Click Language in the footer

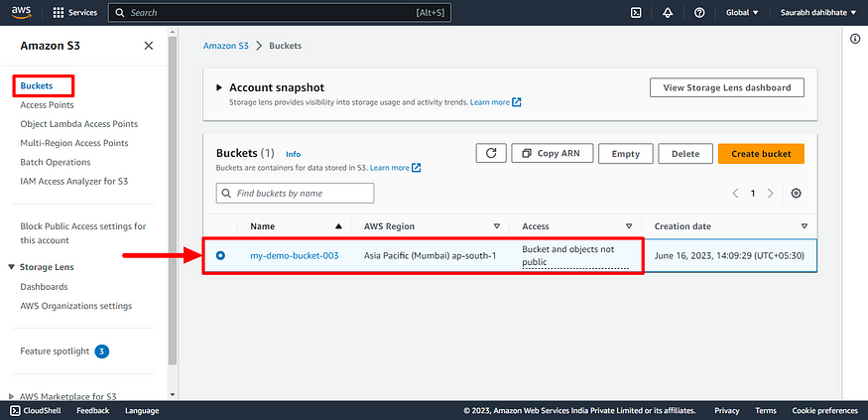(x=142, y=411)
